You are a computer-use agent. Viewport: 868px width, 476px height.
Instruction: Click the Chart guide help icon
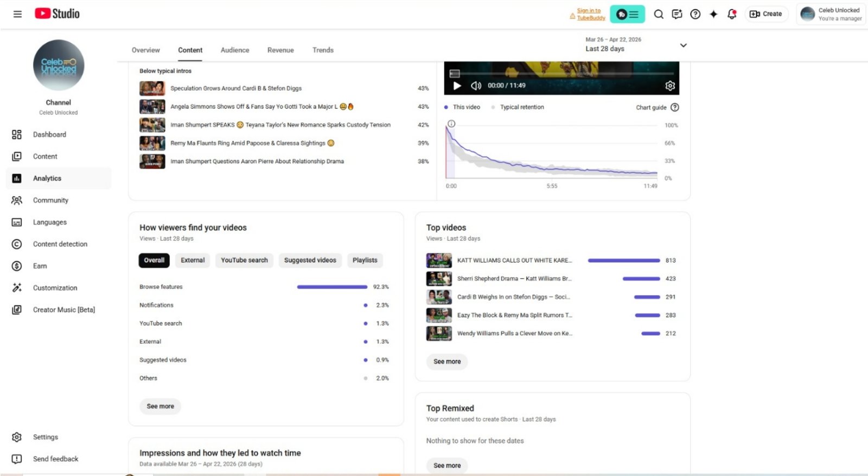(675, 107)
